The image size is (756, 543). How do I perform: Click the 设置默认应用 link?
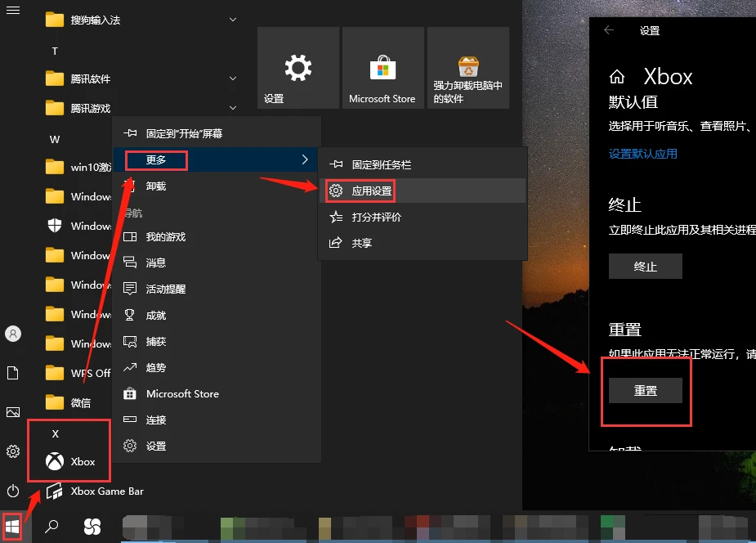coord(642,154)
